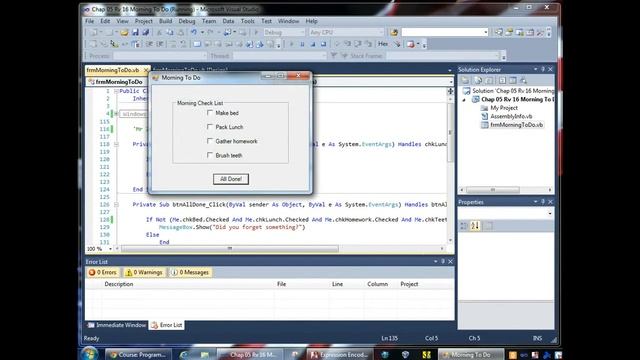Image resolution: width=640 pixels, height=360 pixels.
Task: Click the New Project toolbar icon
Action: tap(94, 32)
